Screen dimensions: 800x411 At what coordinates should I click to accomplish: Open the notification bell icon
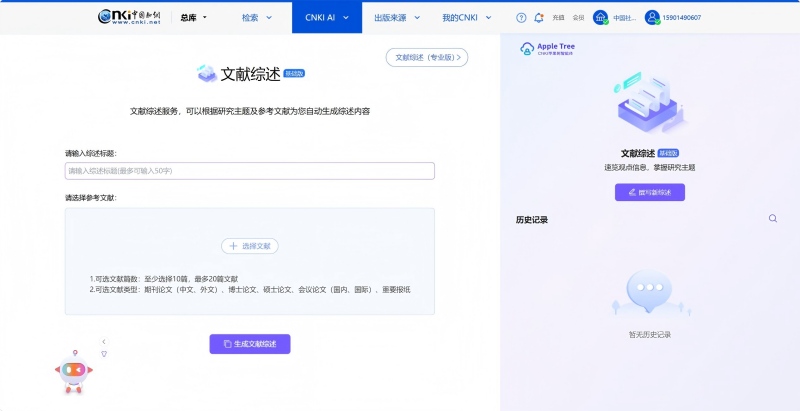coord(539,18)
